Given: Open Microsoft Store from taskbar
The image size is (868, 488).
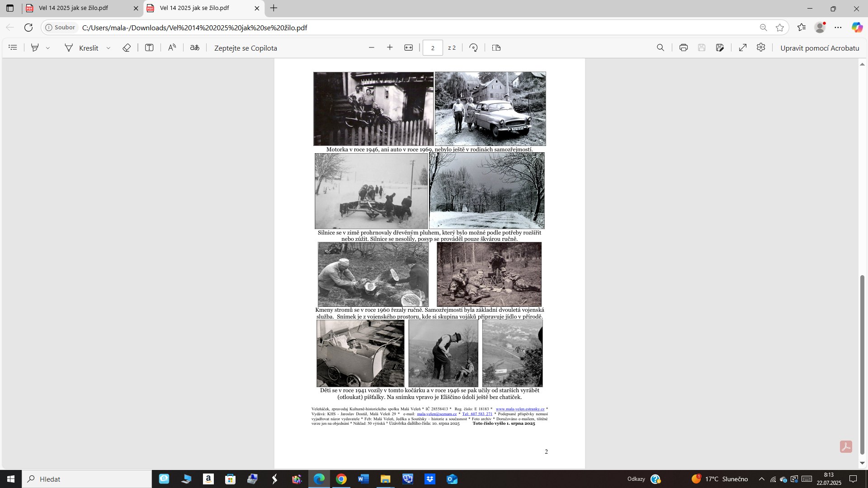Looking at the screenshot, I should [231, 479].
